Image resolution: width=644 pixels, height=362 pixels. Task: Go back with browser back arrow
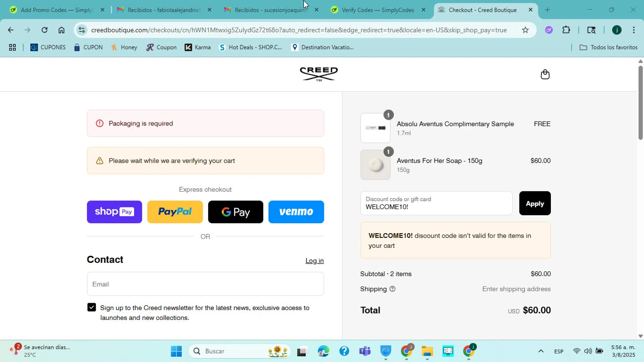tap(10, 30)
